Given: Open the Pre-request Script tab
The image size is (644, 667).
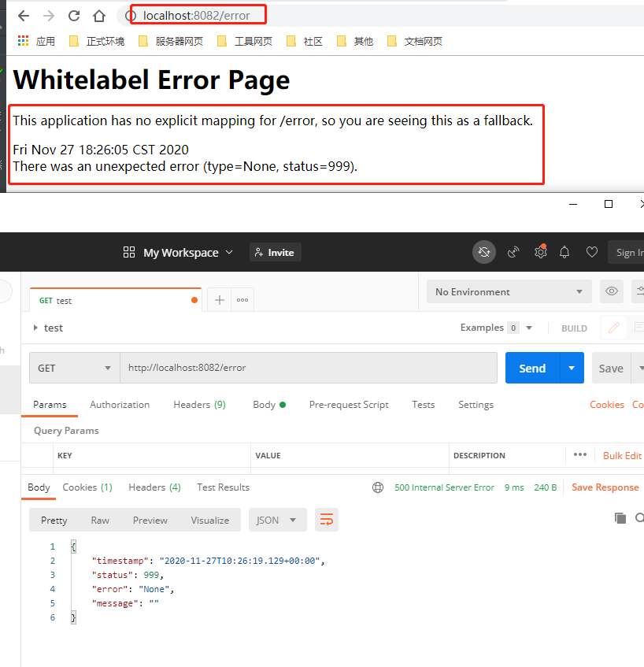Looking at the screenshot, I should (349, 405).
